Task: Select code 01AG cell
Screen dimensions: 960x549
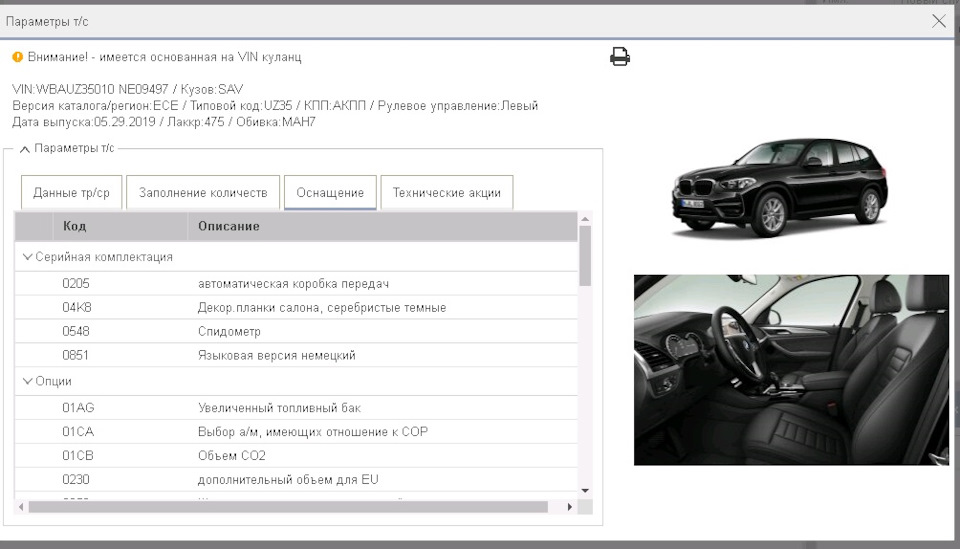Action: [78, 408]
